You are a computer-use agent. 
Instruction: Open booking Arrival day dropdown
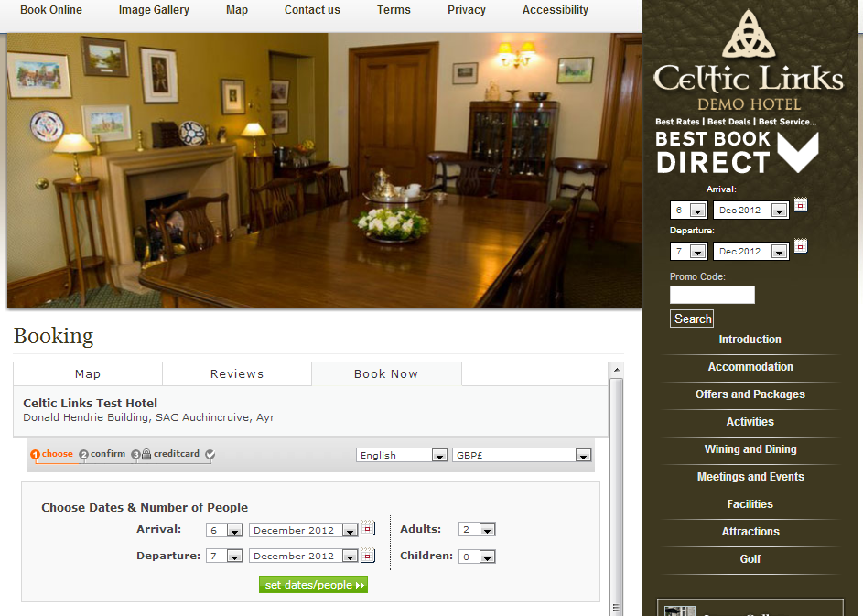click(224, 530)
